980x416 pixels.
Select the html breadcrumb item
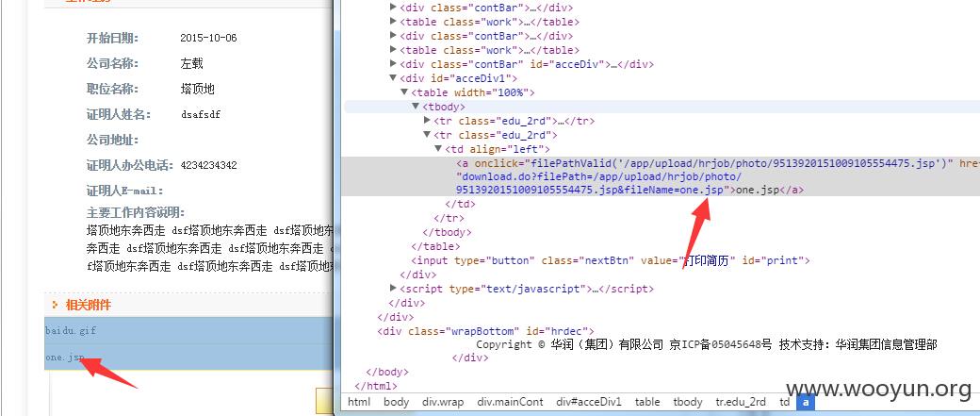[x=359, y=402]
